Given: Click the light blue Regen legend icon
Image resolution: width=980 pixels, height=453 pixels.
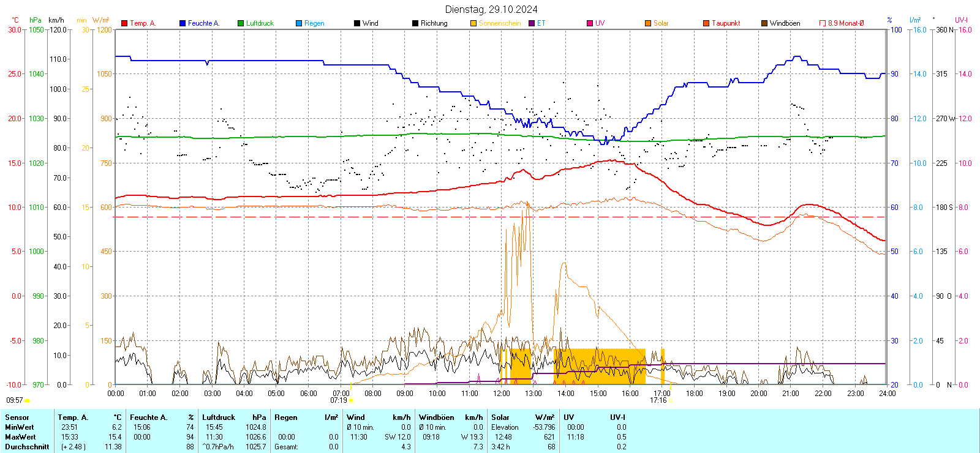Looking at the screenshot, I should click(x=299, y=23).
